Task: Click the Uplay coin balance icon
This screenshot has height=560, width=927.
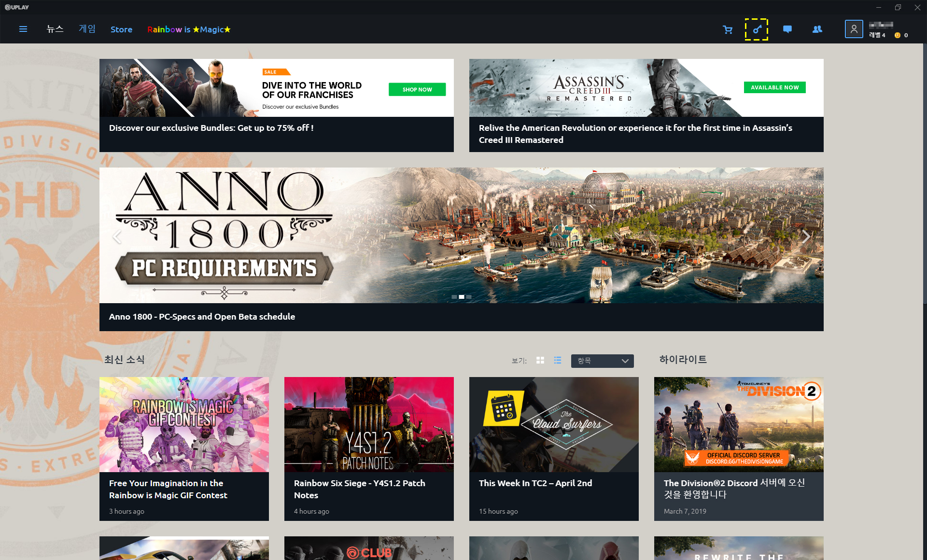Action: click(897, 35)
